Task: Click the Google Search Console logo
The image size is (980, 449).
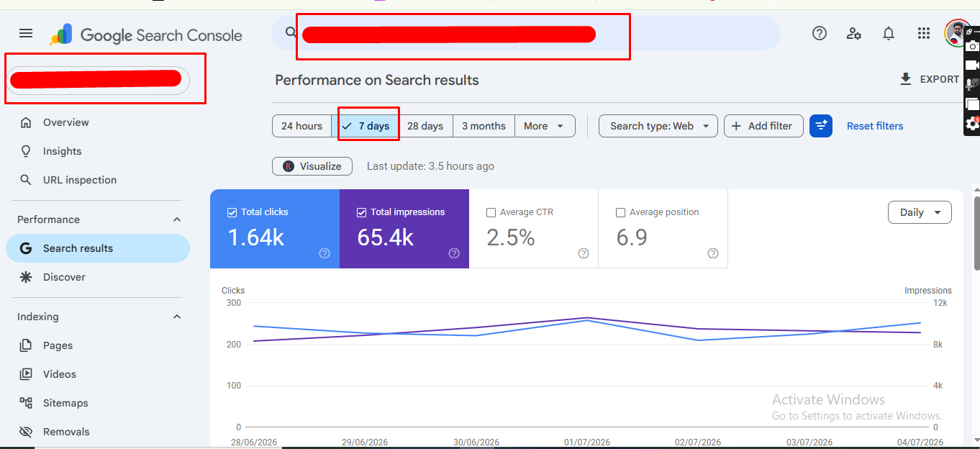Action: click(146, 35)
